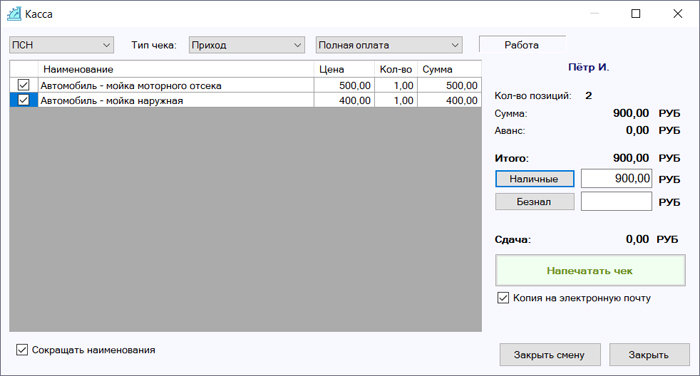Maximize the Касса window

(x=636, y=14)
